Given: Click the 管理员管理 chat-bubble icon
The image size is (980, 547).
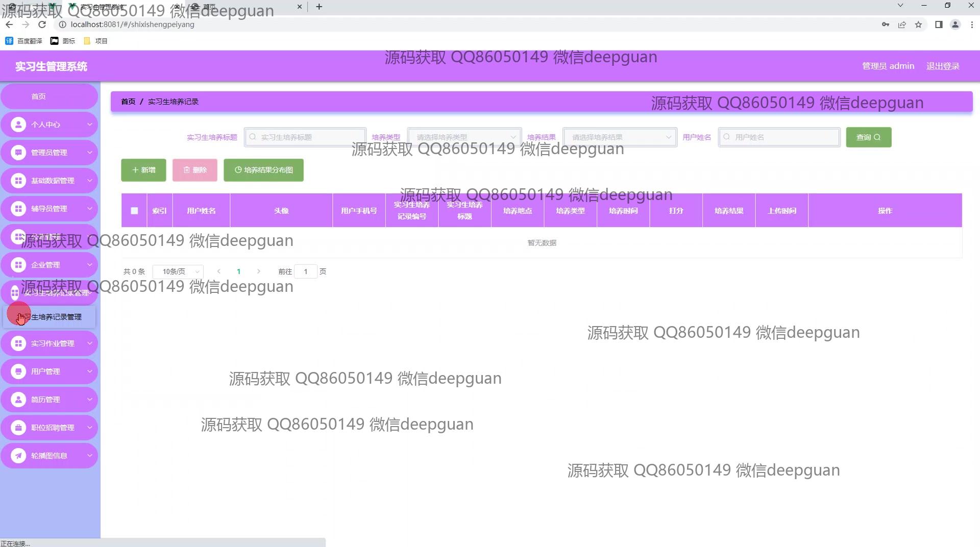Looking at the screenshot, I should pos(18,153).
